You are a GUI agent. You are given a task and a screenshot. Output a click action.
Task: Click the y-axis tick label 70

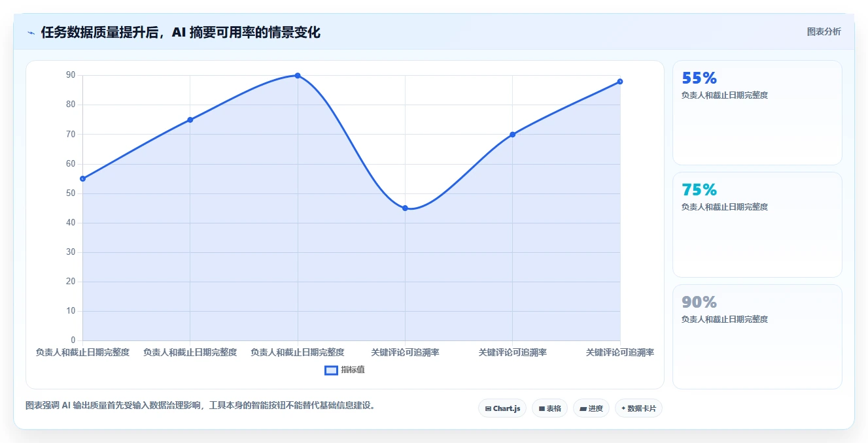[71, 135]
